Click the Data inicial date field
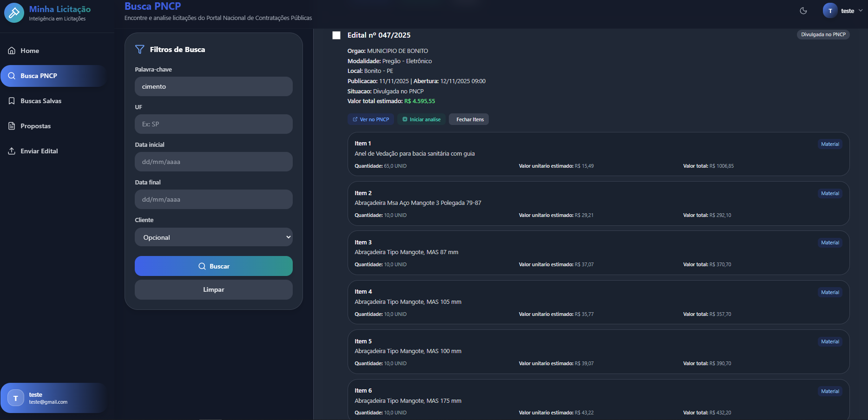The width and height of the screenshot is (868, 420). click(213, 162)
